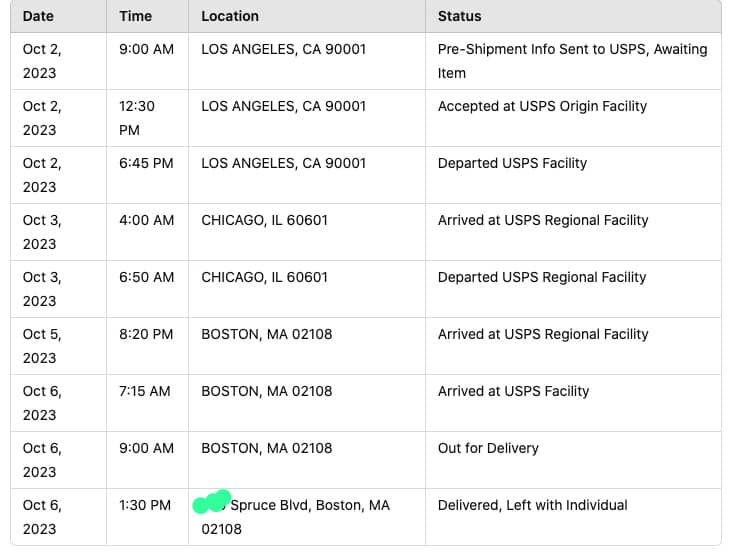
Task: Select the 6:45 PM time cell
Action: pos(146,163)
